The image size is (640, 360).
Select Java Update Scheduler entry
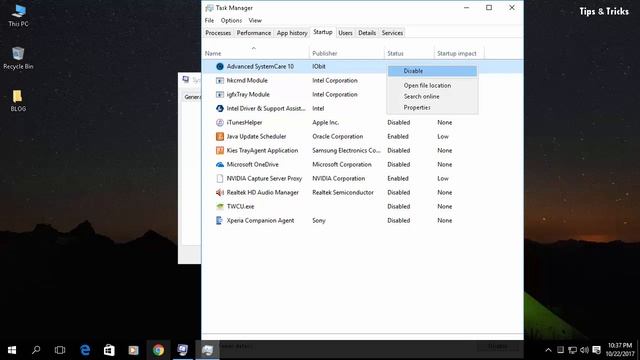tap(256, 136)
